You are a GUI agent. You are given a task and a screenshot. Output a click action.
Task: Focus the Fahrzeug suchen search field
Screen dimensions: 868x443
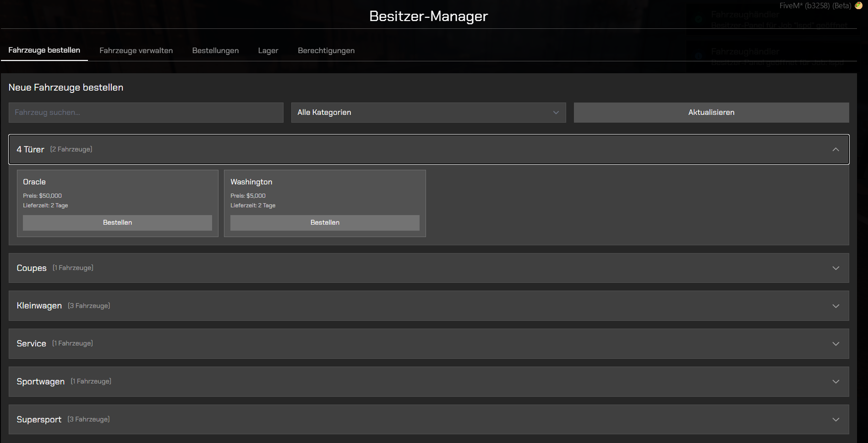pyautogui.click(x=146, y=113)
